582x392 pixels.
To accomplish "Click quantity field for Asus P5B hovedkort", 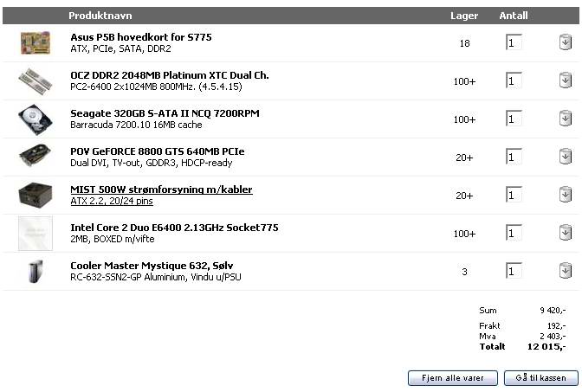I will point(514,42).
